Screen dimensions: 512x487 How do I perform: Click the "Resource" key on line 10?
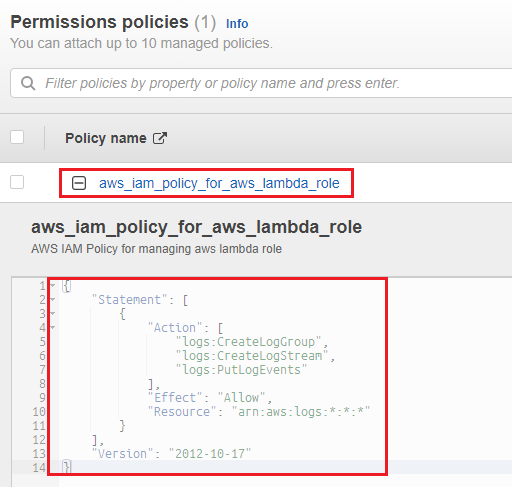tap(182, 412)
